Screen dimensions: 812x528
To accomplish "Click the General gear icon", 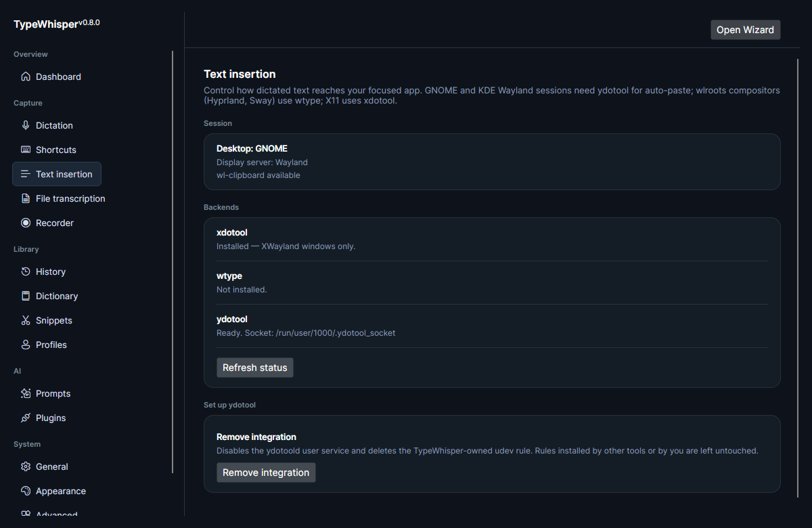I will [x=26, y=466].
